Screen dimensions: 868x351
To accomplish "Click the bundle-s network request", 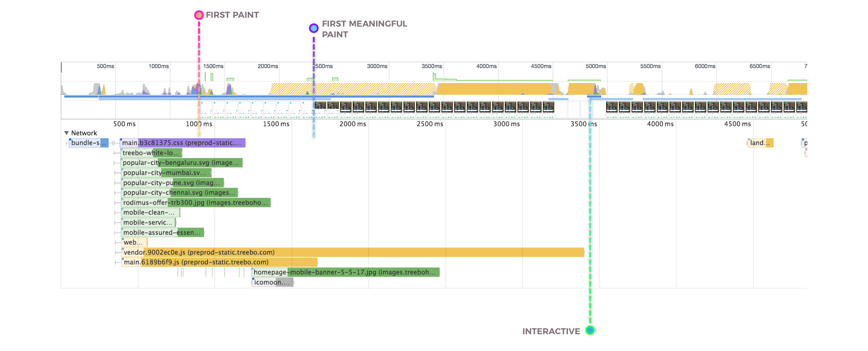I will coord(89,143).
